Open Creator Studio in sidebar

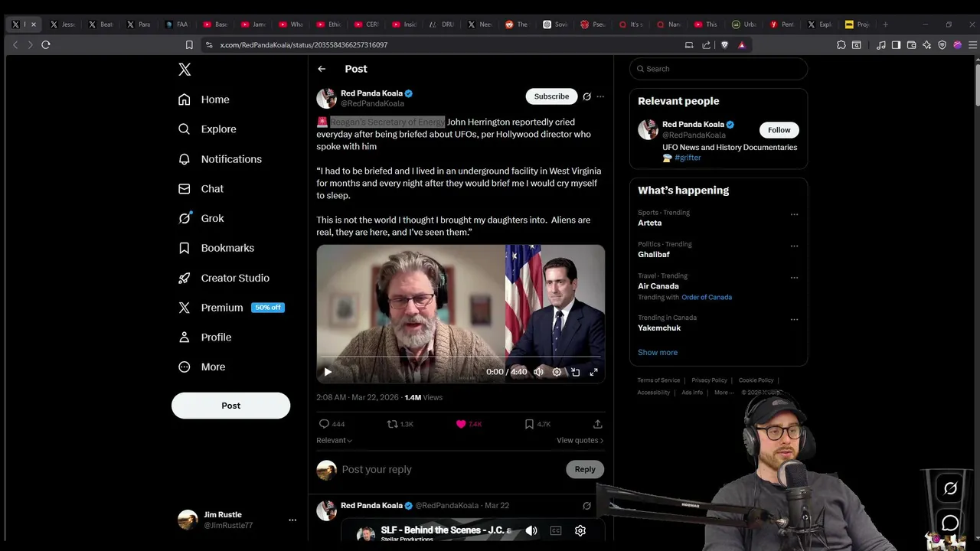(224, 278)
